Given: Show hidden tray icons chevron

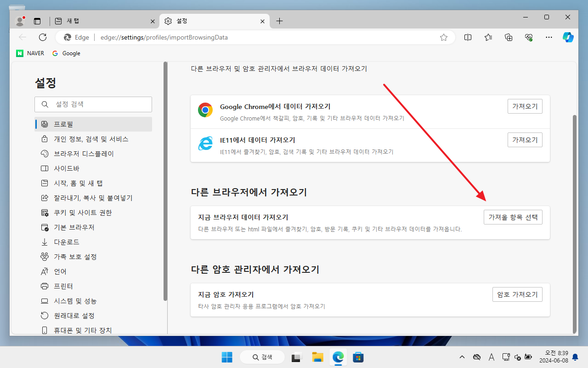Looking at the screenshot, I should tap(462, 357).
